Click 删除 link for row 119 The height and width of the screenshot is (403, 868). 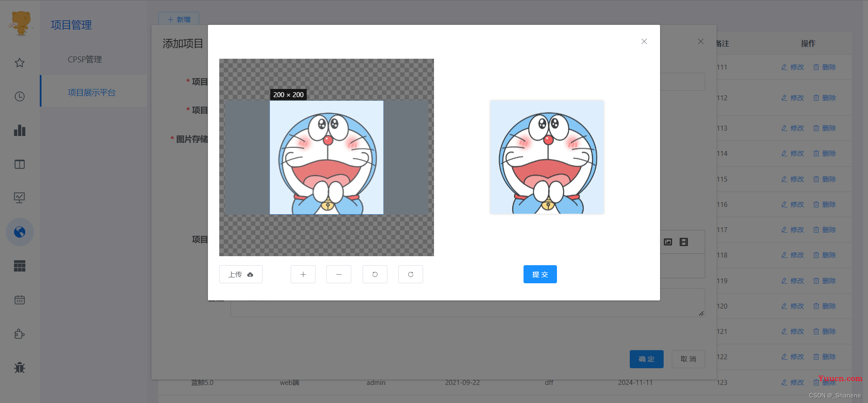click(x=825, y=281)
